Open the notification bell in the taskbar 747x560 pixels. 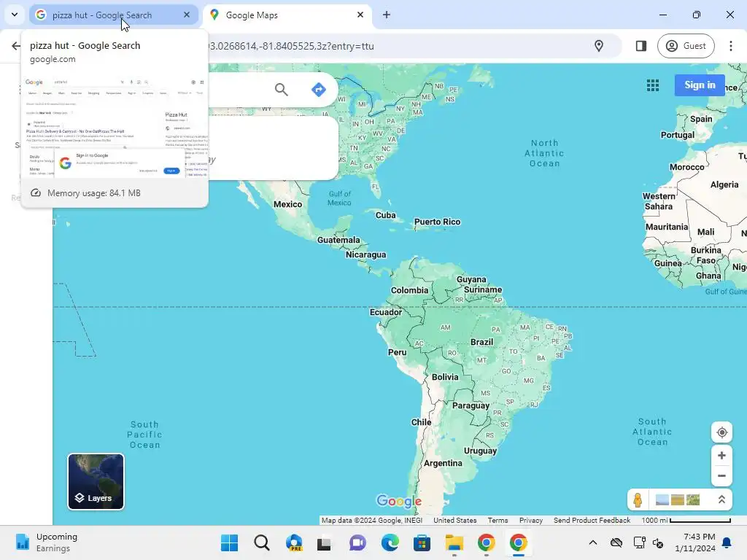coord(727,542)
